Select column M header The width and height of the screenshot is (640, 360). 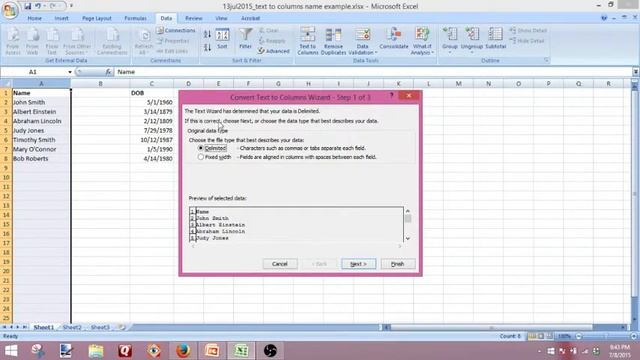458,84
